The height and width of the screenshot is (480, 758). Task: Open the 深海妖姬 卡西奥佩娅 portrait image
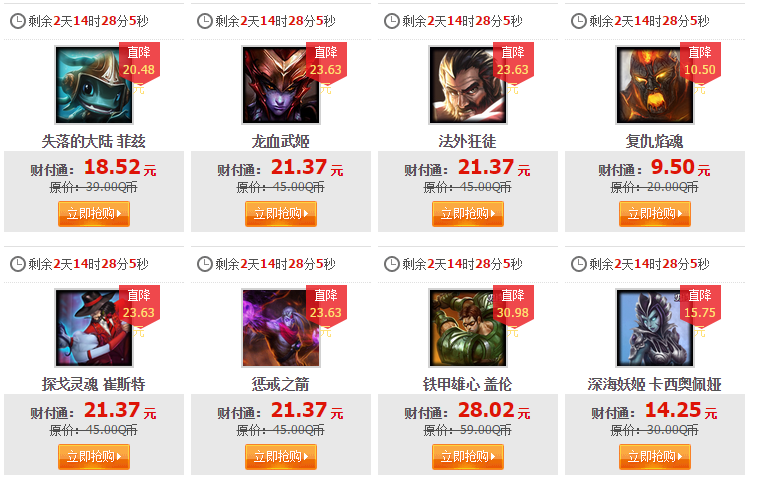pos(655,328)
